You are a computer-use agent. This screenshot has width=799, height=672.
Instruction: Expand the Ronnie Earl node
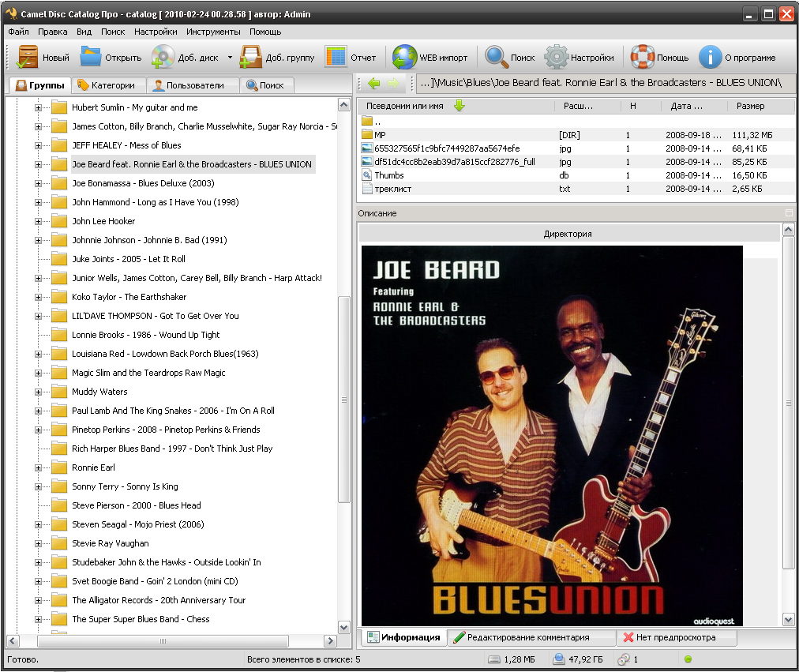tap(38, 467)
